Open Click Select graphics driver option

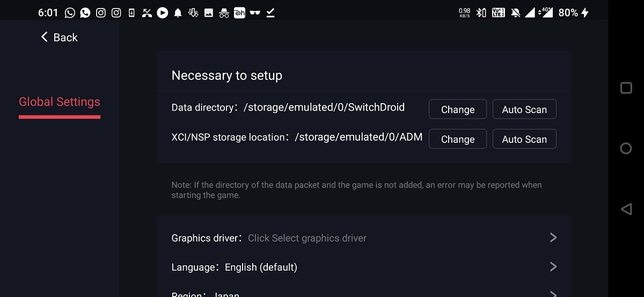point(307,238)
